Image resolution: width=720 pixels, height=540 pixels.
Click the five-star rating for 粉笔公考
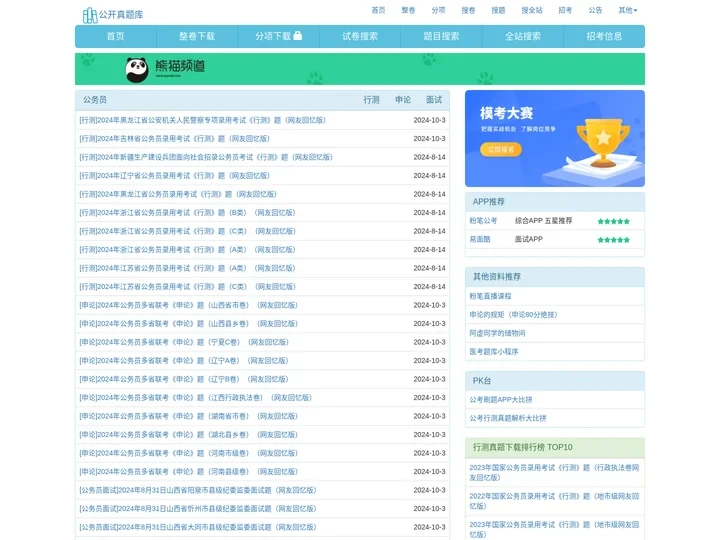[x=613, y=221]
